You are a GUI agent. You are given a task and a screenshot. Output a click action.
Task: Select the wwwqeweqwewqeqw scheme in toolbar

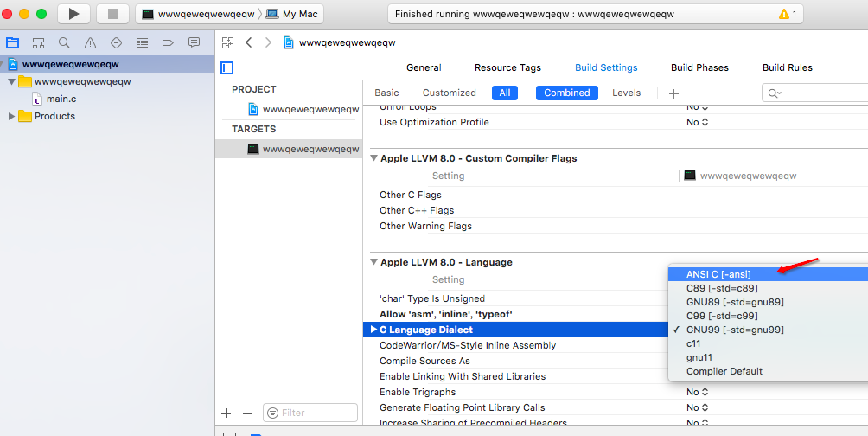click(x=198, y=14)
